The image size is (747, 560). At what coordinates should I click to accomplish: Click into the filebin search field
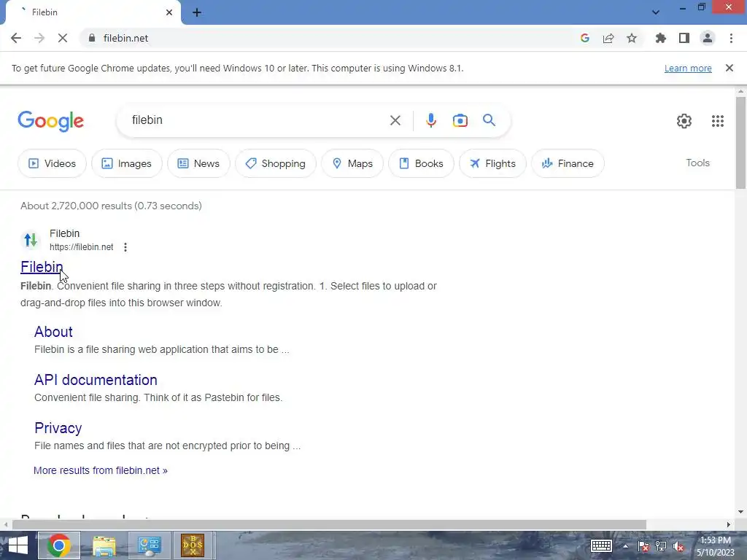point(258,120)
